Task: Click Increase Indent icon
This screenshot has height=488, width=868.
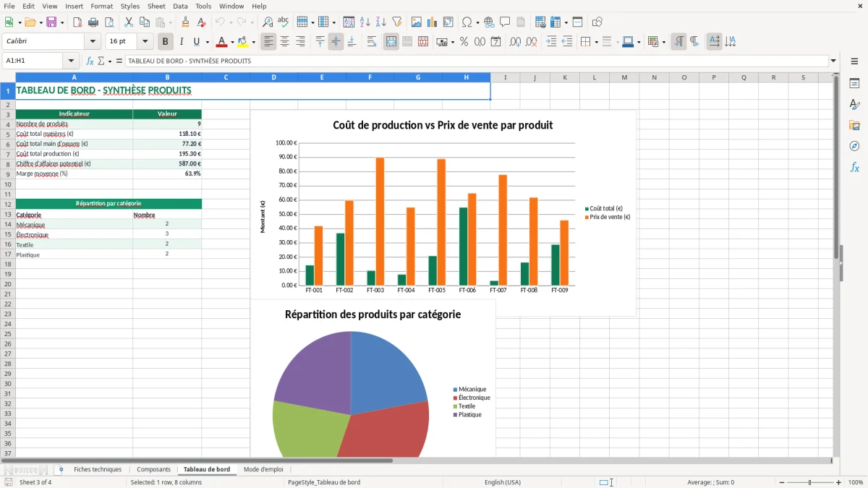Action: point(551,42)
